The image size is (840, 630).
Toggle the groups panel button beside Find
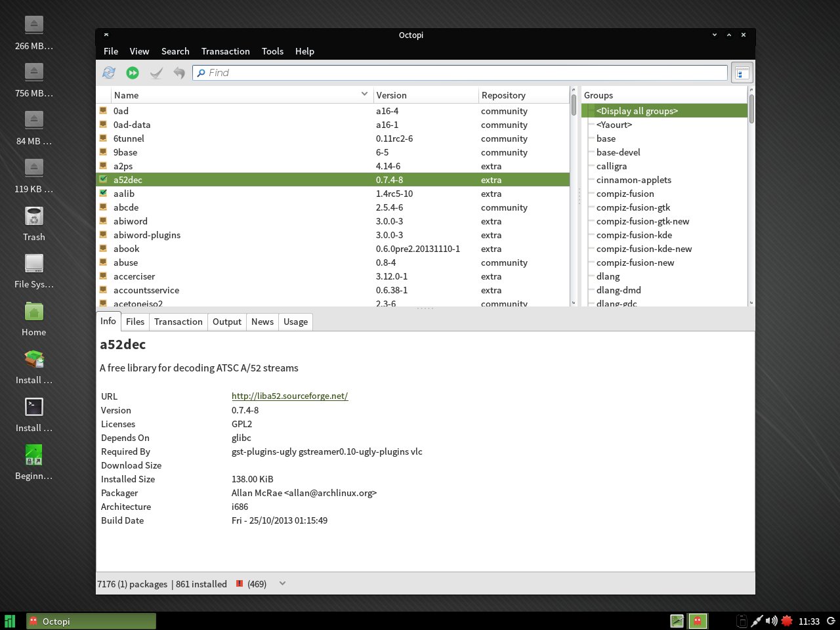coord(742,73)
